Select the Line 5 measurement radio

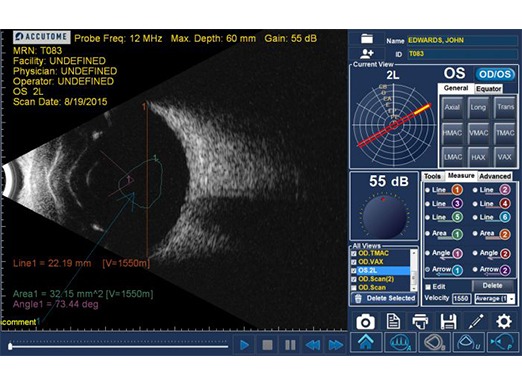click(428, 217)
